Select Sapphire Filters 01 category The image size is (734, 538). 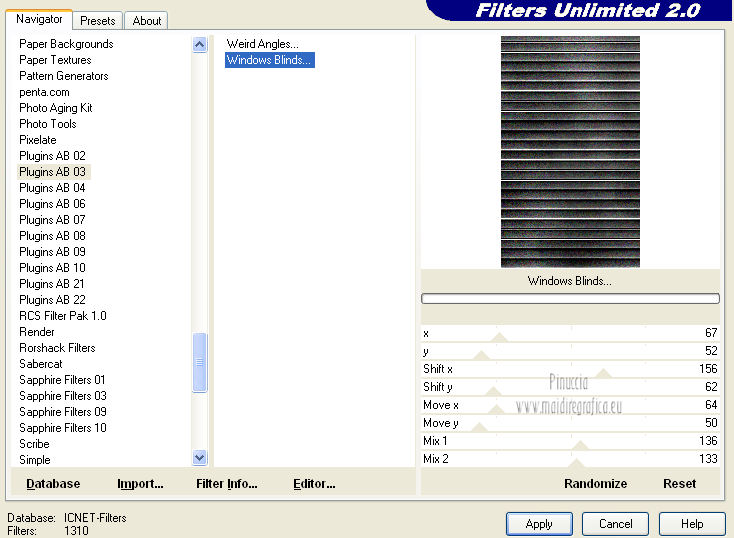tap(62, 380)
